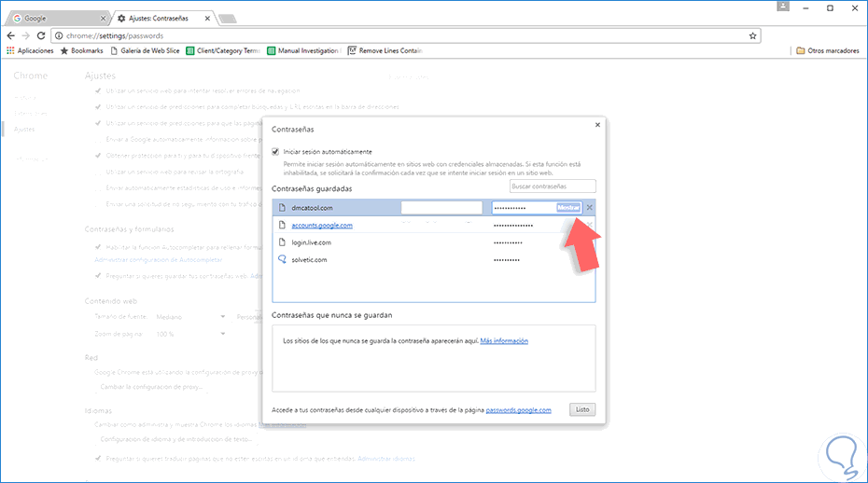The image size is (868, 483).
Task: Open the Client/Category Terms bookmark
Action: tap(222, 50)
